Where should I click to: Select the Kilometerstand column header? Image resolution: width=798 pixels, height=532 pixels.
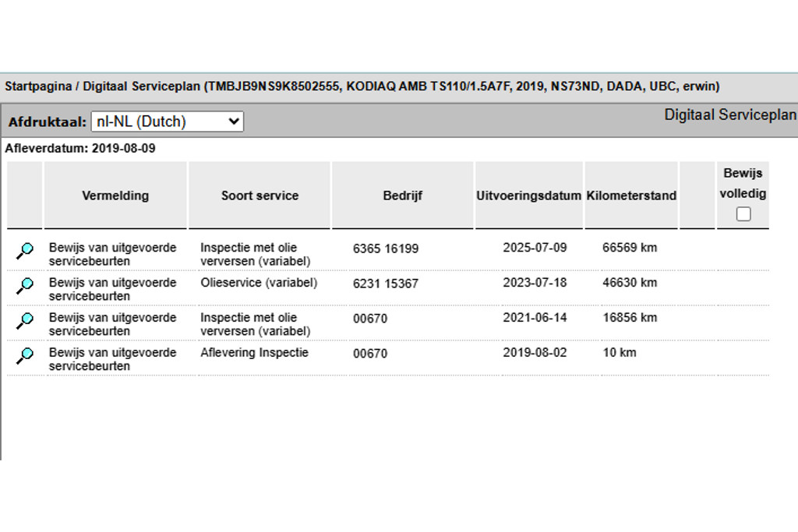coord(631,196)
